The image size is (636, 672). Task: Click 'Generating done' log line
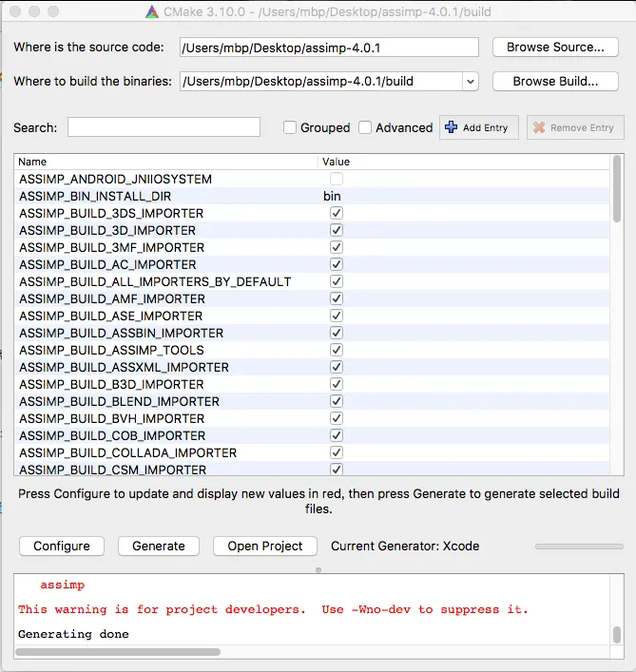pyautogui.click(x=73, y=634)
